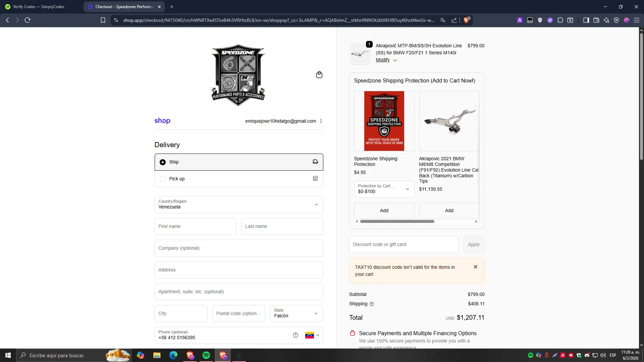The width and height of the screenshot is (644, 362).
Task: Click the system volume icon
Action: tap(603, 355)
